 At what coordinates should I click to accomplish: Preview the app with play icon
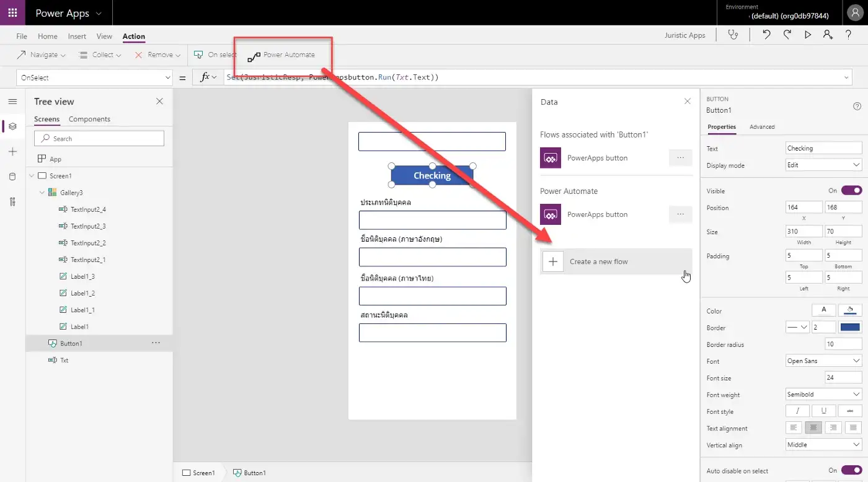(808, 35)
